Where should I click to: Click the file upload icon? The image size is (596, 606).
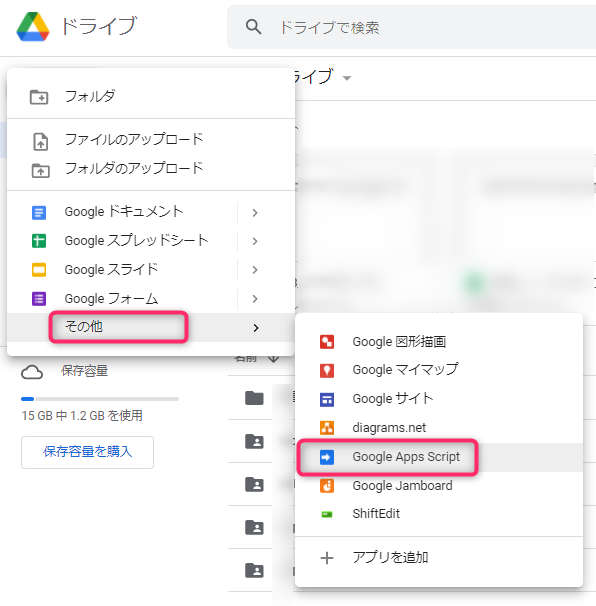pos(41,141)
